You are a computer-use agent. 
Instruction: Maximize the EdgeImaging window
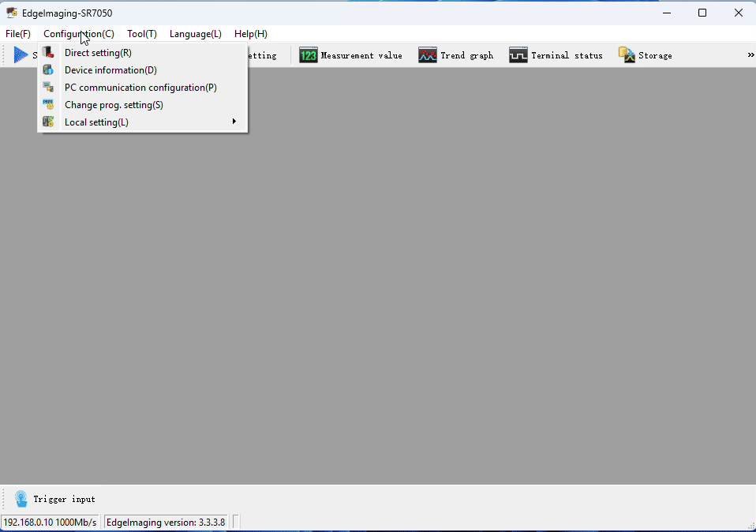click(x=702, y=13)
